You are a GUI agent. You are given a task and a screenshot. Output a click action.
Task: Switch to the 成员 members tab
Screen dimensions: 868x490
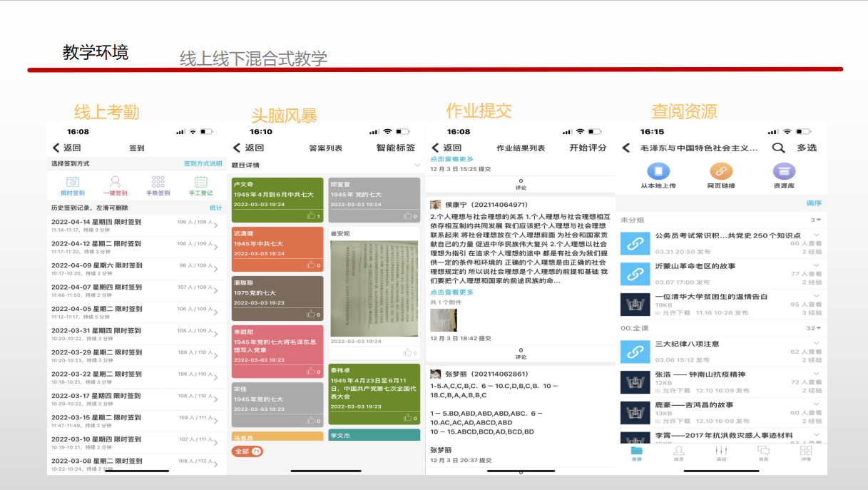pos(678,454)
